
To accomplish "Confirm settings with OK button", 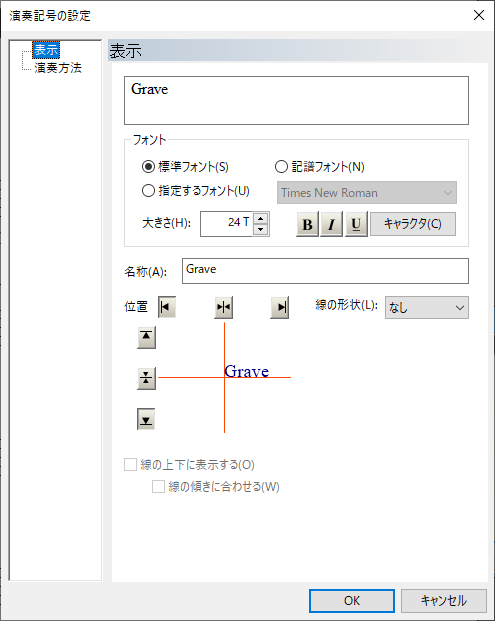I will click(352, 600).
